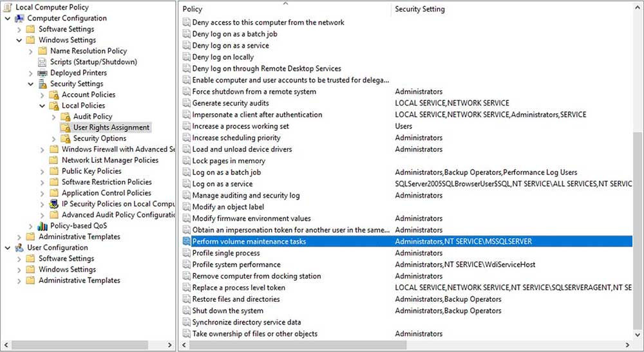644x352 pixels.
Task: Expand Name Resolution Policy node
Action: (x=30, y=51)
